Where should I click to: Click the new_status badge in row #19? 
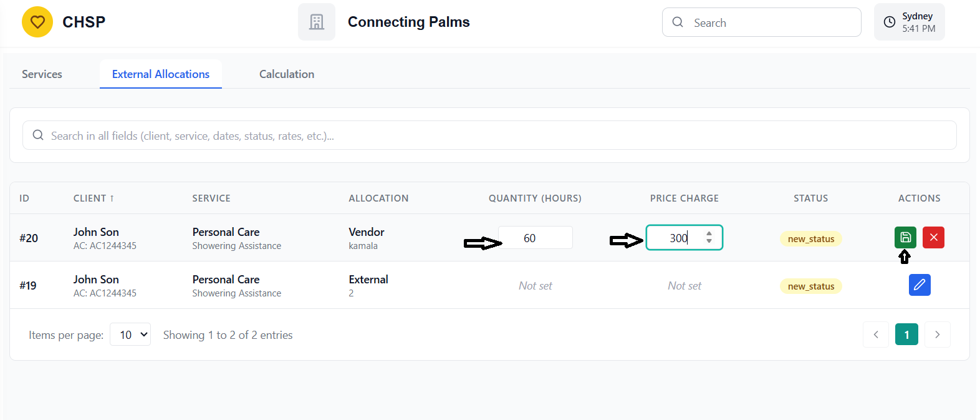[810, 286]
